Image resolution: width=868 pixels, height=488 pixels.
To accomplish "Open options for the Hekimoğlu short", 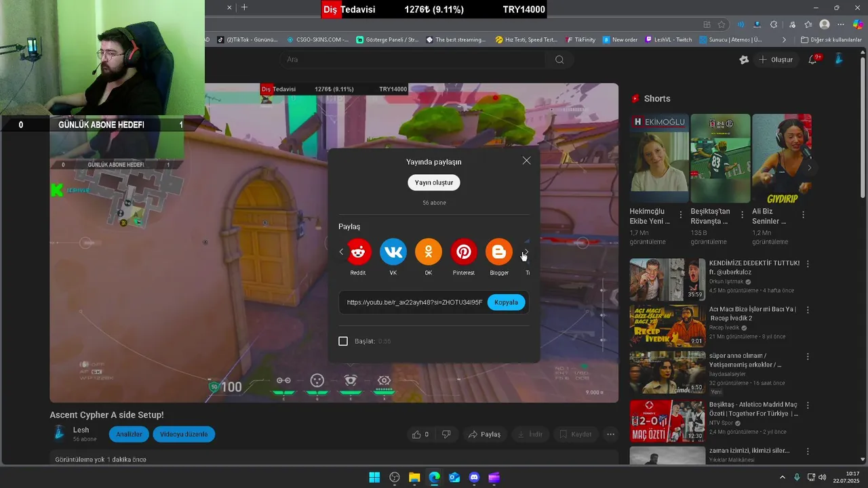I will [x=681, y=215].
